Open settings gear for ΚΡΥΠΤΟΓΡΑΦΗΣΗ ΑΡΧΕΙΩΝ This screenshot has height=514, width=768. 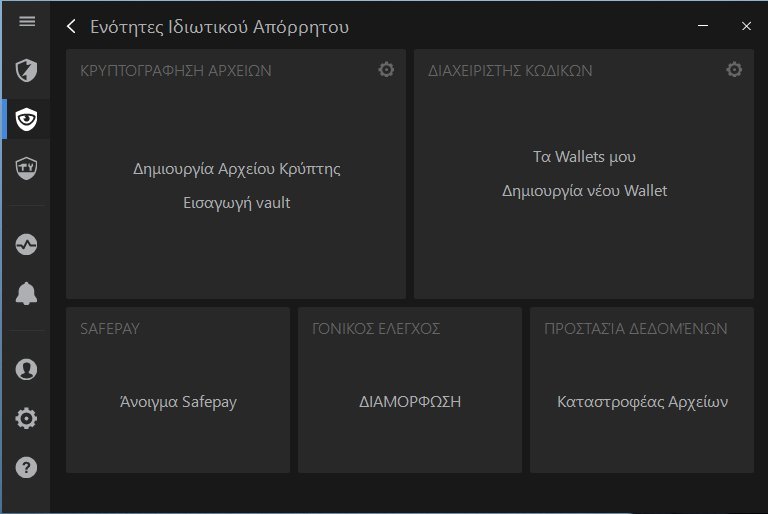[386, 70]
